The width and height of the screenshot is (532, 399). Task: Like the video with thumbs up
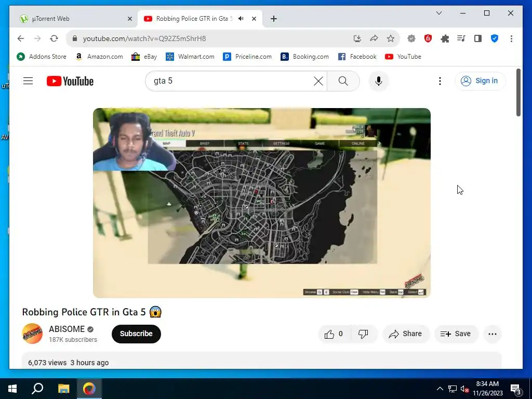334,334
